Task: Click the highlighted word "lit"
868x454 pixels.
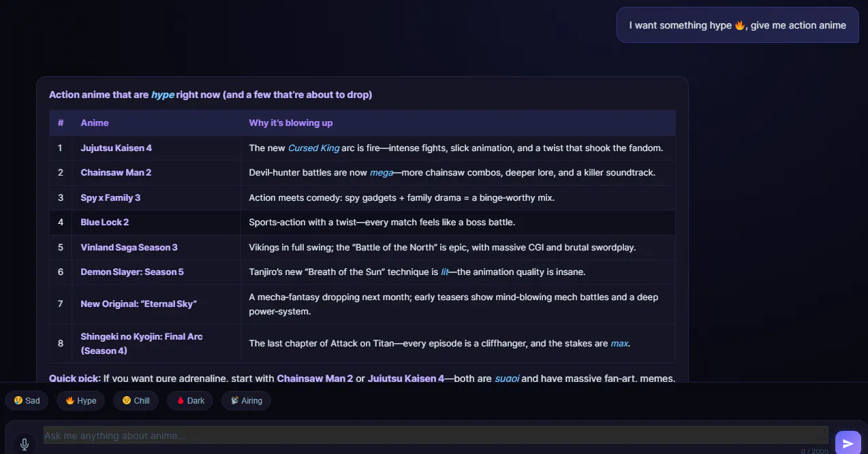Action: 444,272
